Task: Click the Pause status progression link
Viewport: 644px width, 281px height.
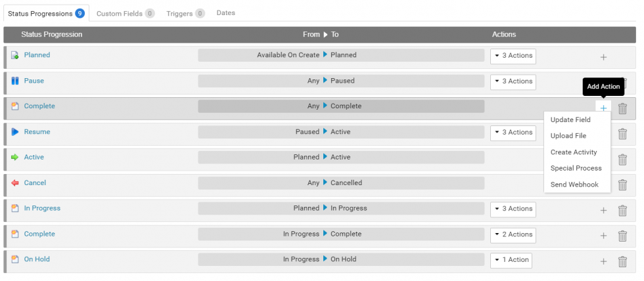Action: pyautogui.click(x=34, y=81)
